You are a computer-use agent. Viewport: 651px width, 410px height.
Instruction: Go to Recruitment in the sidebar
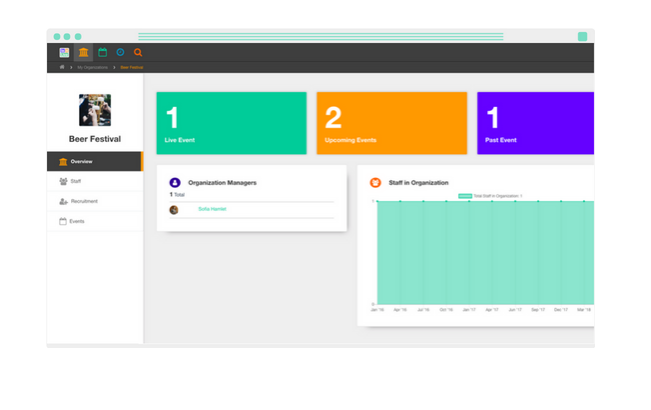pos(94,201)
